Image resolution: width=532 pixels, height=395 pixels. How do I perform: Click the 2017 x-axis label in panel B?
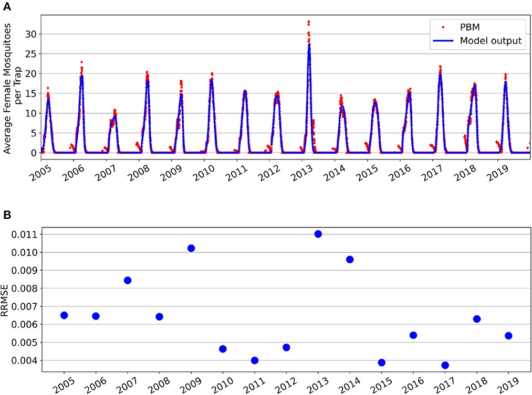point(444,386)
